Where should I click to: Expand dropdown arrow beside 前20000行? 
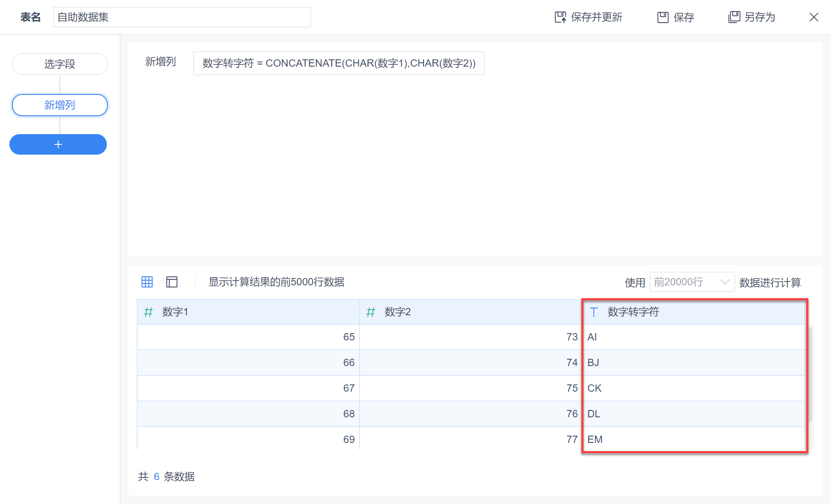coord(725,282)
